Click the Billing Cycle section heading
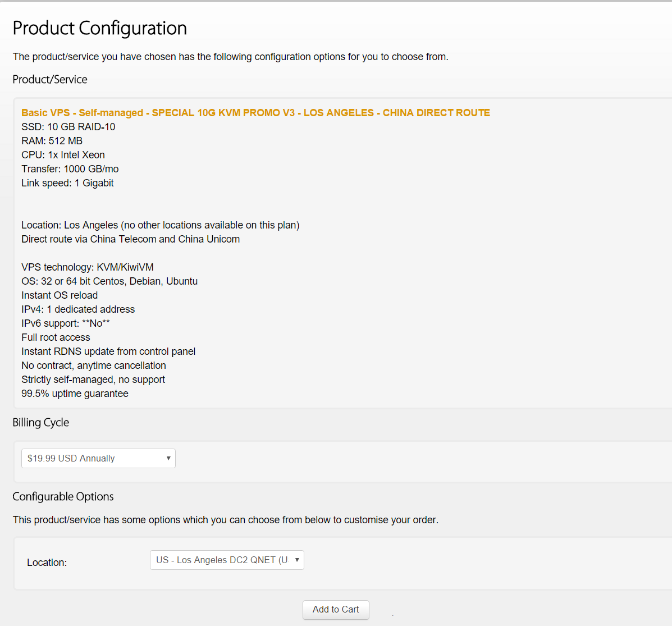Screen dimensions: 672x626 click(41, 422)
